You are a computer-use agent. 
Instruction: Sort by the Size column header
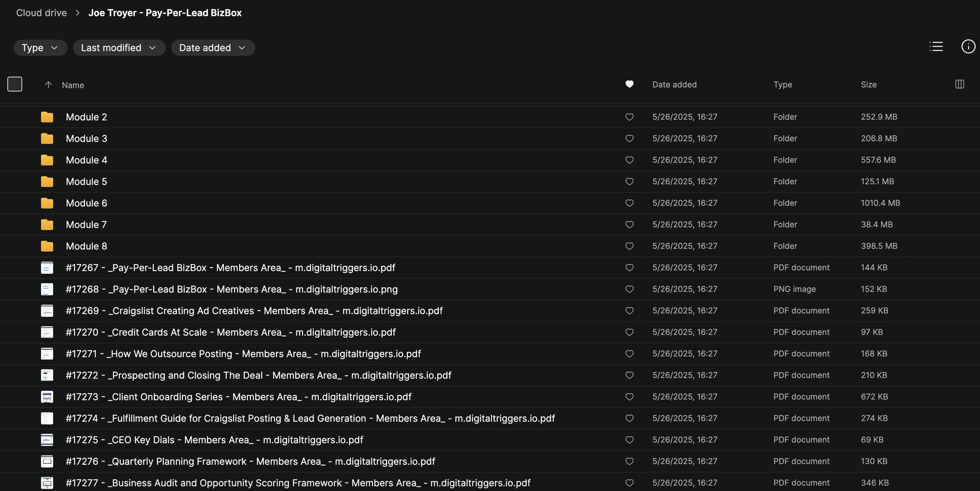(869, 84)
